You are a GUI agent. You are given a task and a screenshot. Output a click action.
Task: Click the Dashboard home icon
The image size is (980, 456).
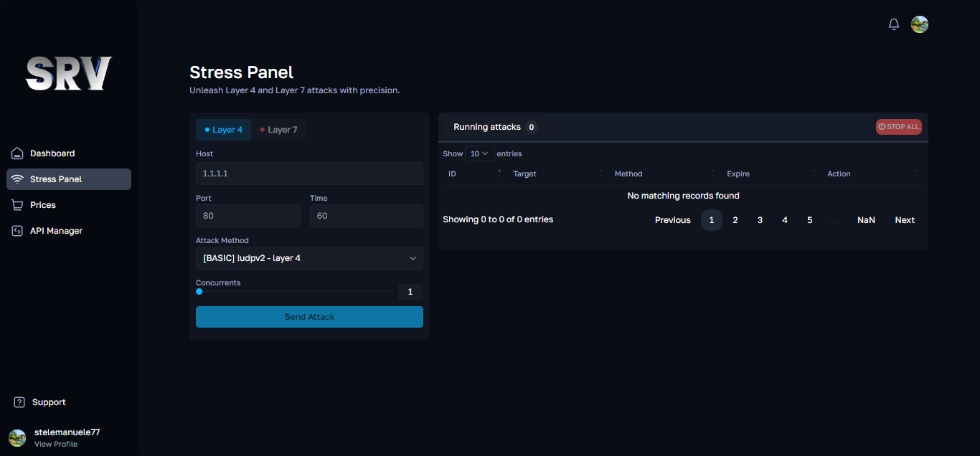point(18,153)
